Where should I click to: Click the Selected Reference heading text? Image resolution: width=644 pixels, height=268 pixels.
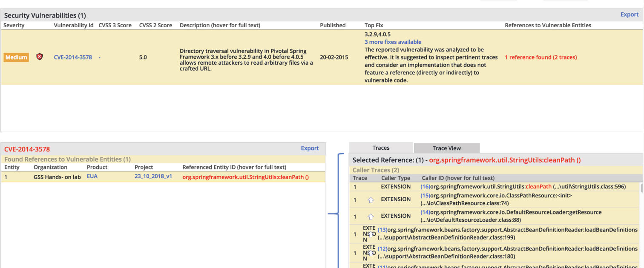point(467,160)
